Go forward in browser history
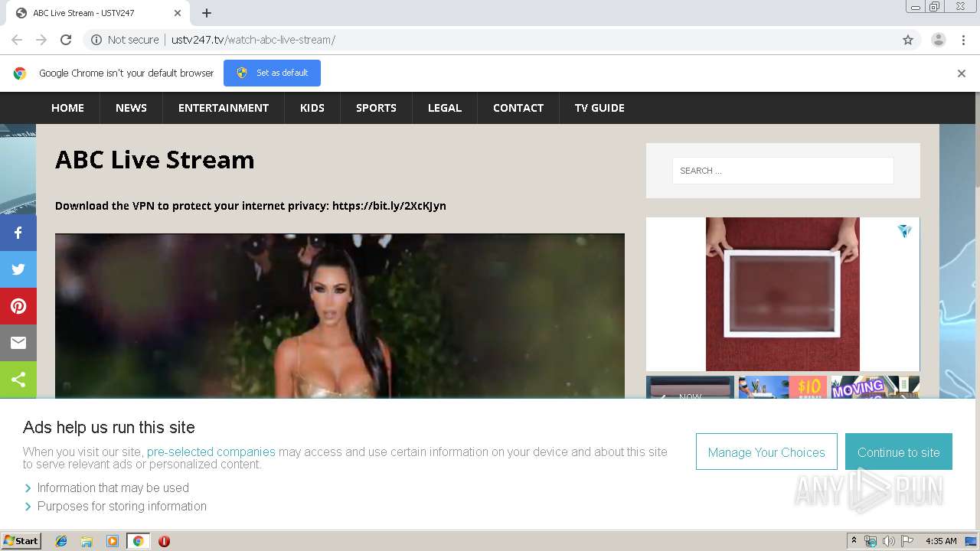The width and height of the screenshot is (980, 551). tap(41, 40)
